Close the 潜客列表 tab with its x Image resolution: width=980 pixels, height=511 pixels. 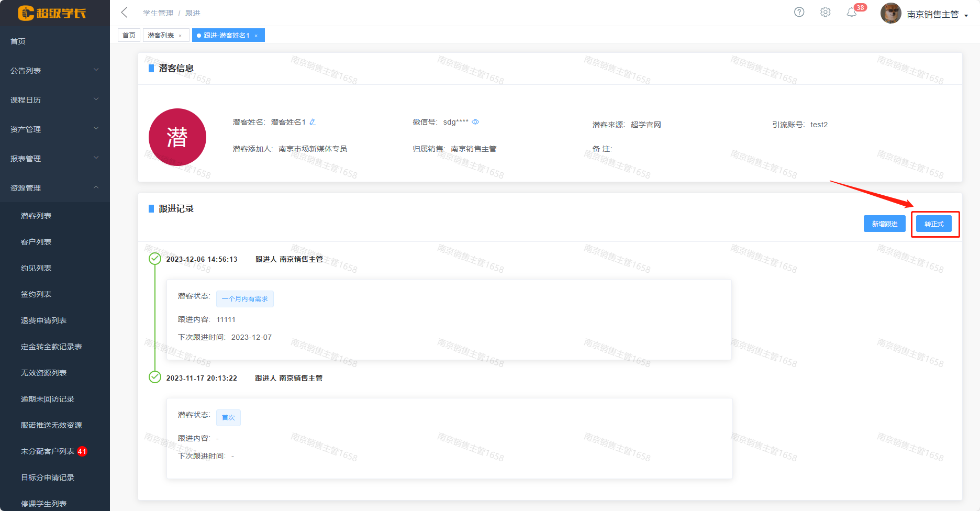tap(180, 36)
